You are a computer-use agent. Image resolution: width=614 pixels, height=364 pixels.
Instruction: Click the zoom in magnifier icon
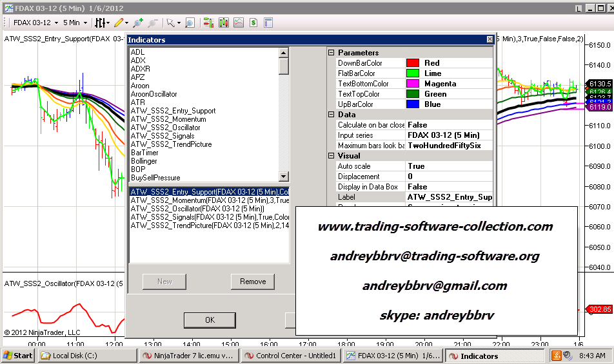coord(139,23)
